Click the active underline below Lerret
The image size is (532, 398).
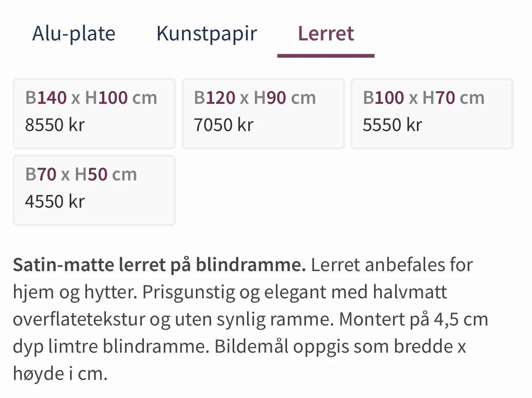[x=326, y=56]
